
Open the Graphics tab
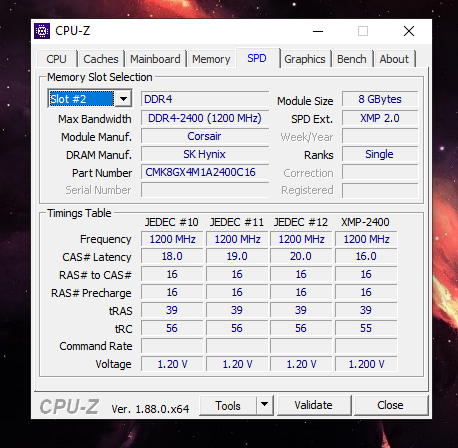(x=305, y=59)
